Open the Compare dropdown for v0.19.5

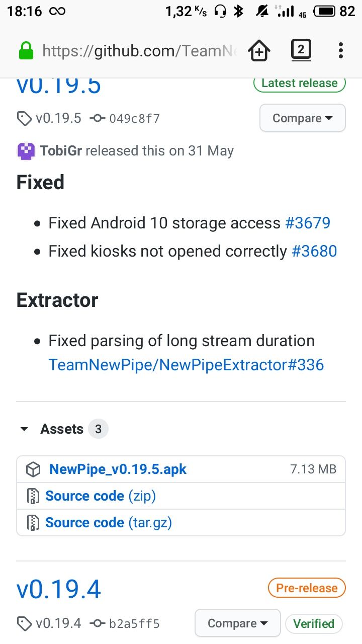tap(303, 118)
